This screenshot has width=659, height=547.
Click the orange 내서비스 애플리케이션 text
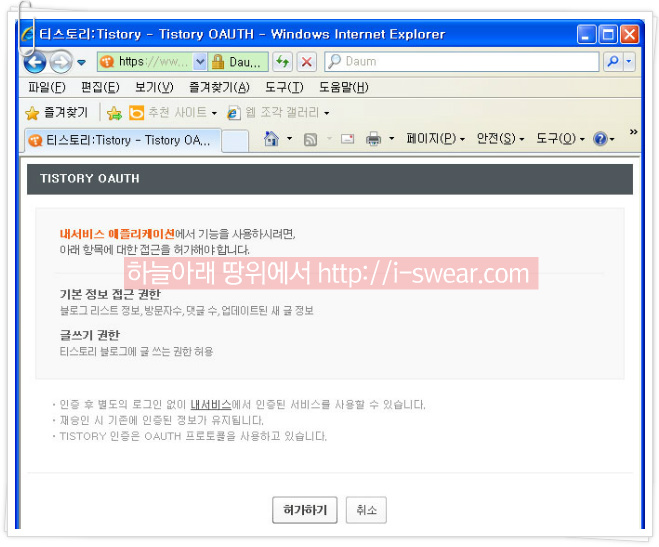pos(117,234)
